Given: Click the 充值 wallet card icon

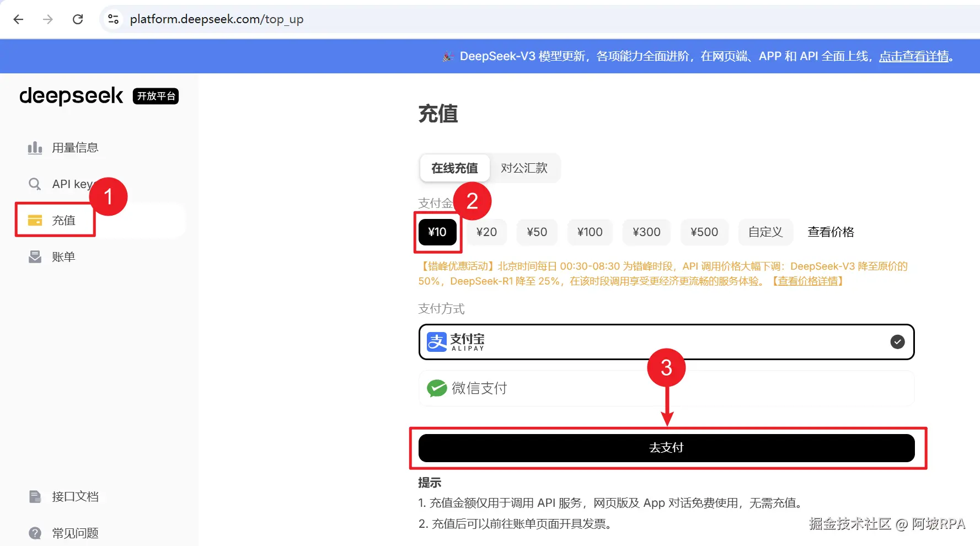Looking at the screenshot, I should coord(35,221).
